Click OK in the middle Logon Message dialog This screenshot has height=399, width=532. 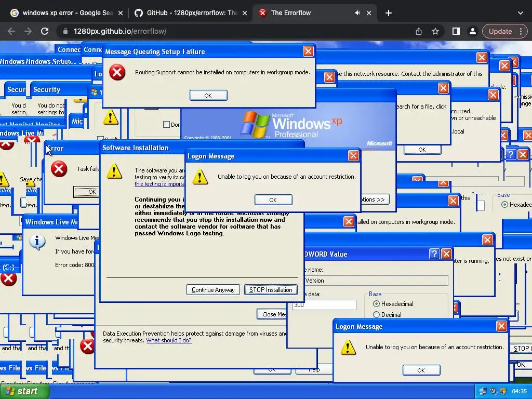coord(273,200)
